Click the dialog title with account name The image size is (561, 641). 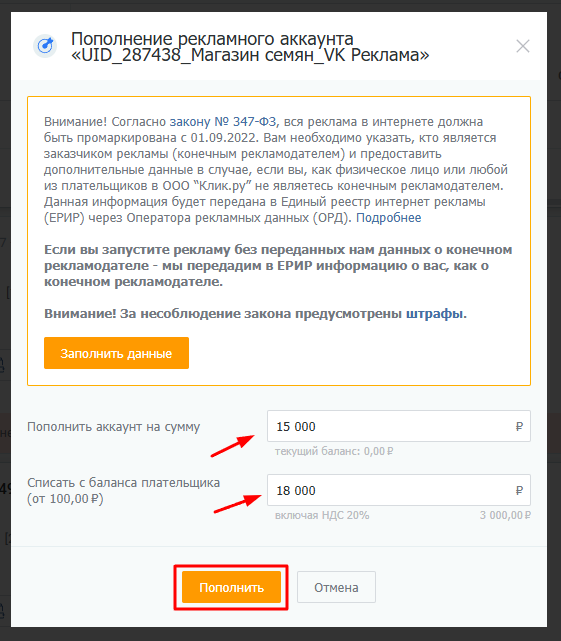coord(250,47)
